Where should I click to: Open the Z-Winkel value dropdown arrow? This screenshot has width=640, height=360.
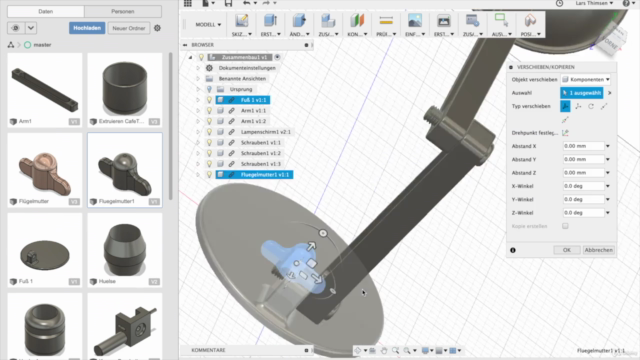[608, 213]
